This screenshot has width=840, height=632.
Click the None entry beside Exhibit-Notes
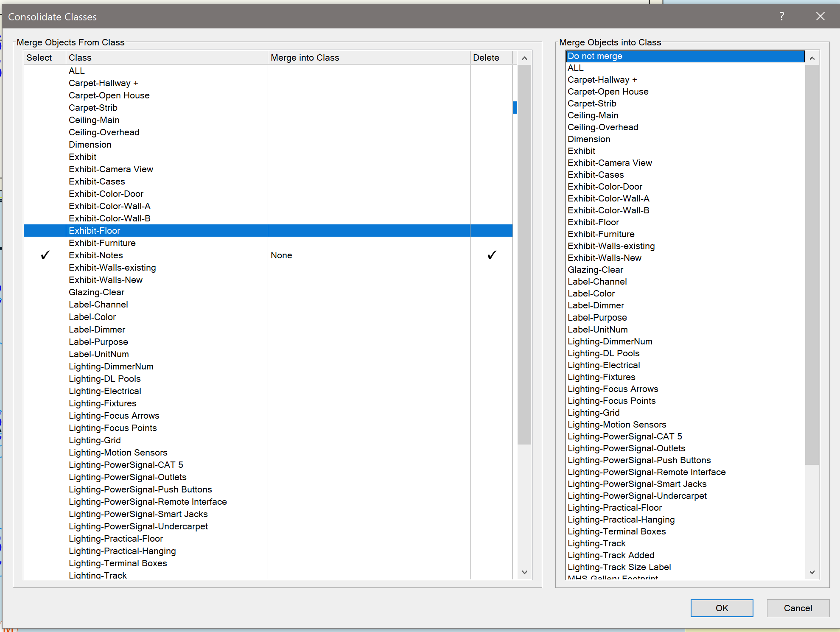[x=281, y=255]
